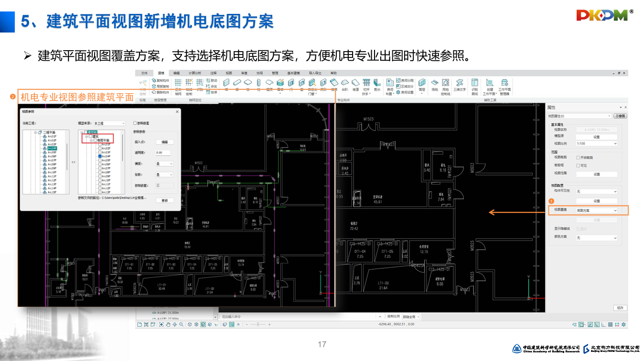
Task: Click the 正交轴网 orthogonal grid tool
Action: 178,87
